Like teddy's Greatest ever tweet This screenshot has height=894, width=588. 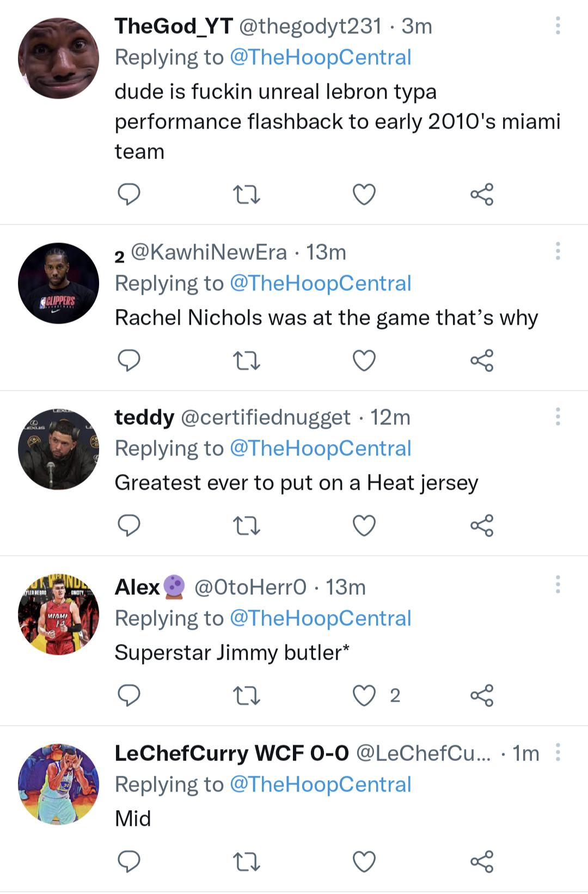point(364,526)
